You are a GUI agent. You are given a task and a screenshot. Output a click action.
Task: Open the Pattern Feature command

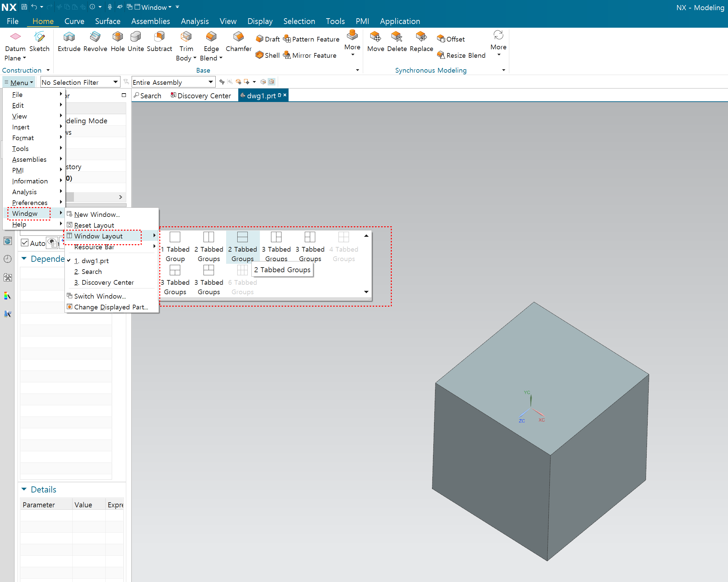pos(311,39)
